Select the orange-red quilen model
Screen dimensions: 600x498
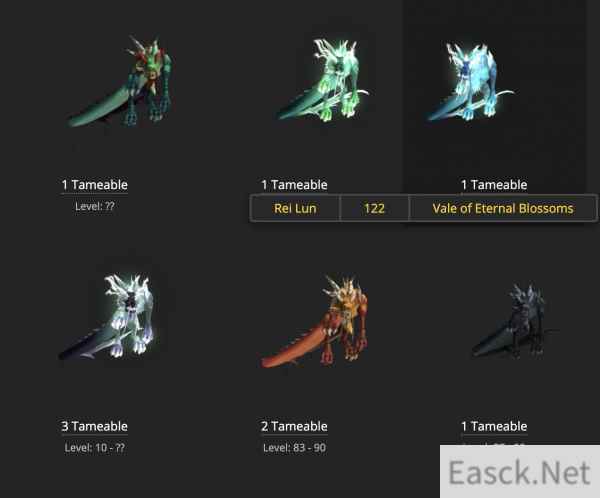(315, 322)
